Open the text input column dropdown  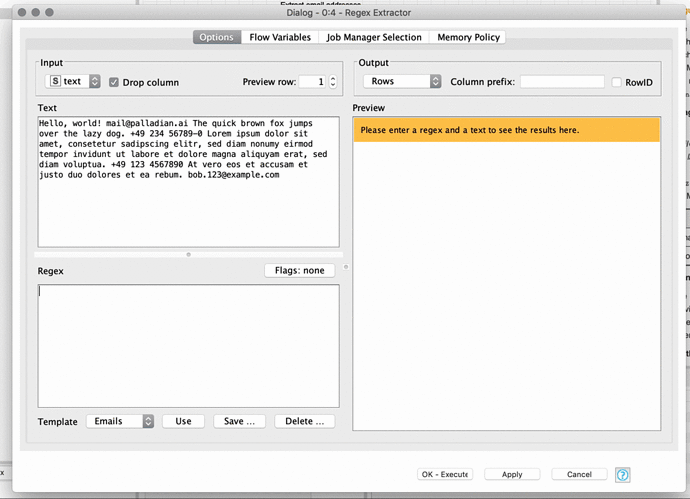[73, 81]
